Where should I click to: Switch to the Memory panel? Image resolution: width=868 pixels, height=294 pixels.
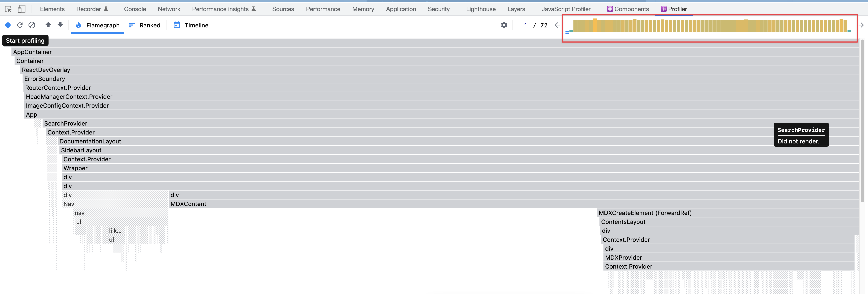coord(363,9)
